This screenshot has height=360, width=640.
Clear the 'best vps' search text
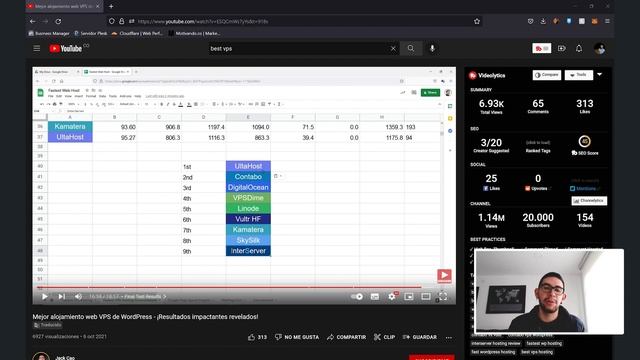[393, 49]
